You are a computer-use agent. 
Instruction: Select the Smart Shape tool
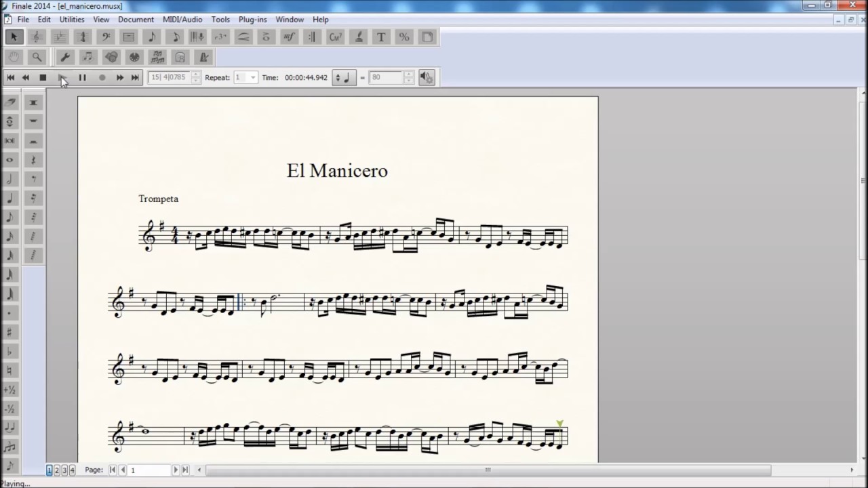243,37
